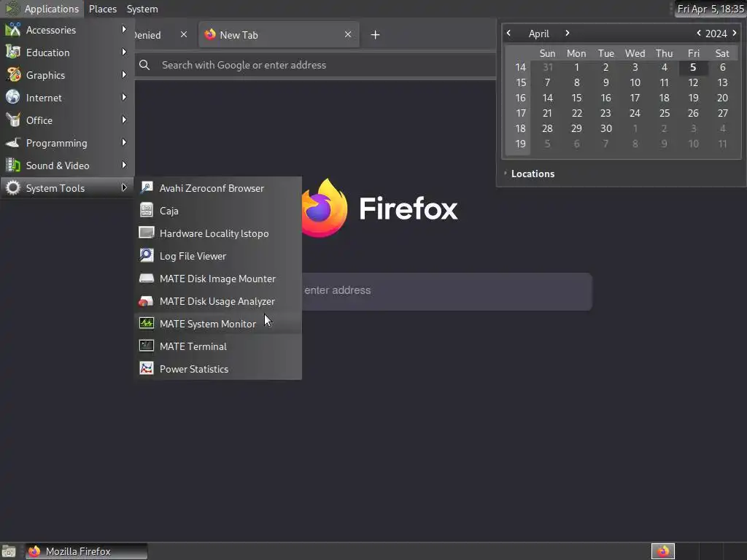Close the Denied tab
Screen dimensions: 747x560
pos(183,35)
